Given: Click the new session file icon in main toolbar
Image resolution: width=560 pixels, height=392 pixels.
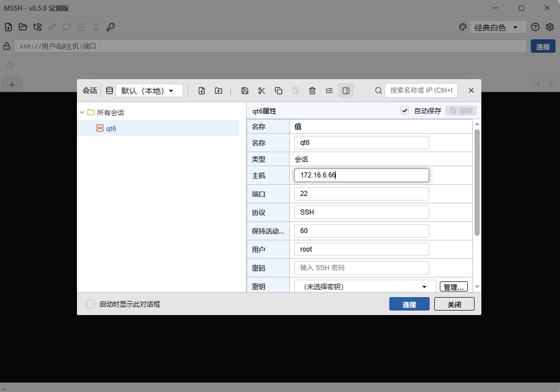Looking at the screenshot, I should [8, 27].
